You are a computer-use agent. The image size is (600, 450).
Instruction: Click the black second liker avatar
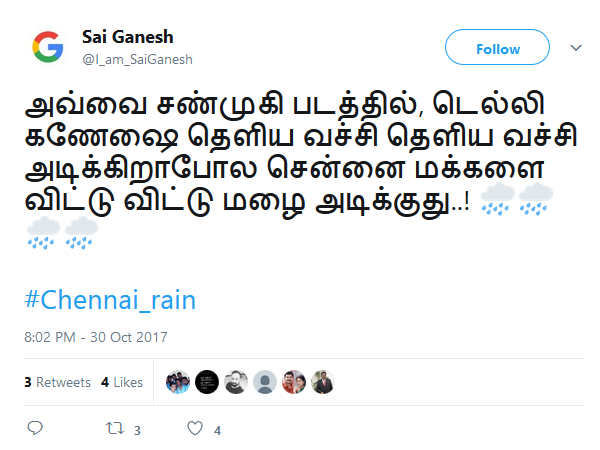(207, 382)
